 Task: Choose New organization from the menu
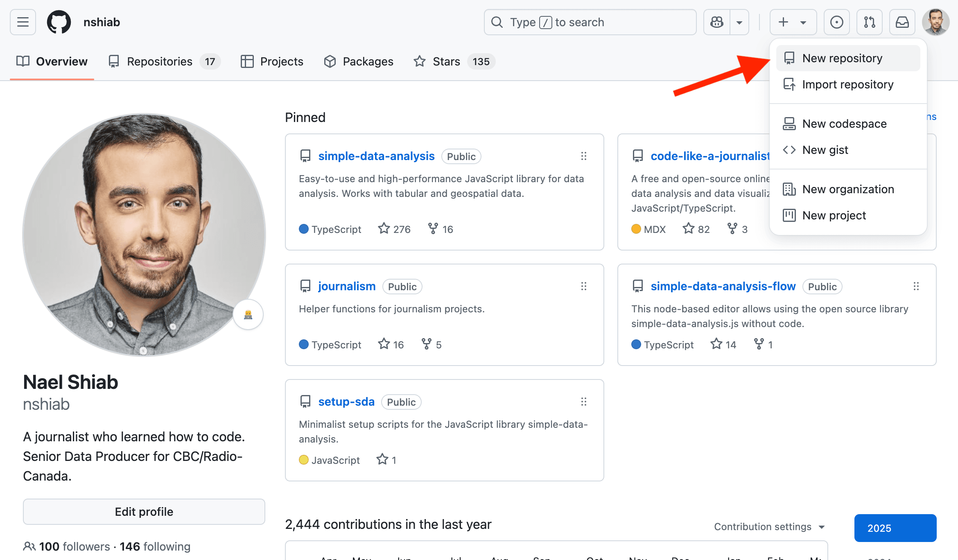click(848, 189)
